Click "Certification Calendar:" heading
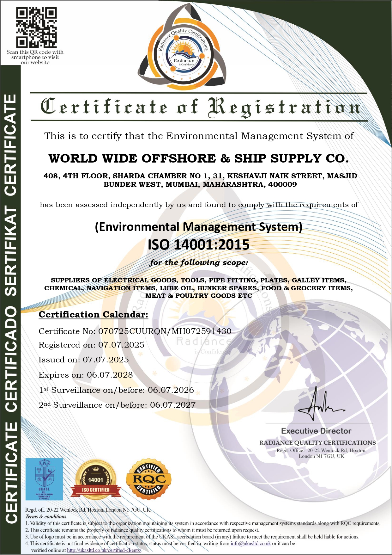Image resolution: width=392 pixels, height=555 pixels. pyautogui.click(x=93, y=314)
